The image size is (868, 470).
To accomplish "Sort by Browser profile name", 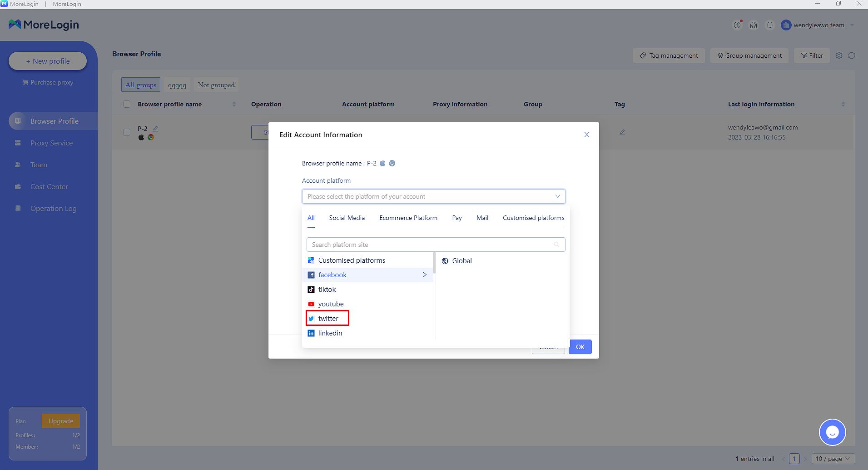I will 234,104.
